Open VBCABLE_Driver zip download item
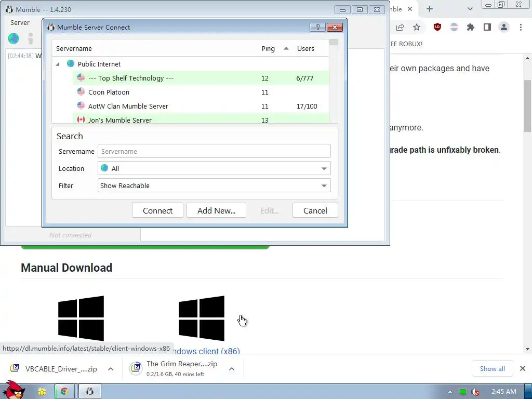Image resolution: width=532 pixels, height=399 pixels. 54,369
